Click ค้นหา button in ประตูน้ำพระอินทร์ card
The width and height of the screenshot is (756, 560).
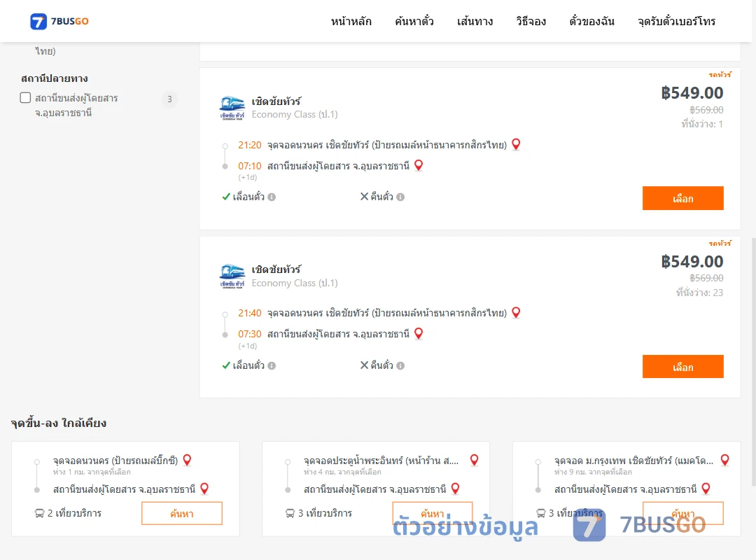[x=433, y=513]
